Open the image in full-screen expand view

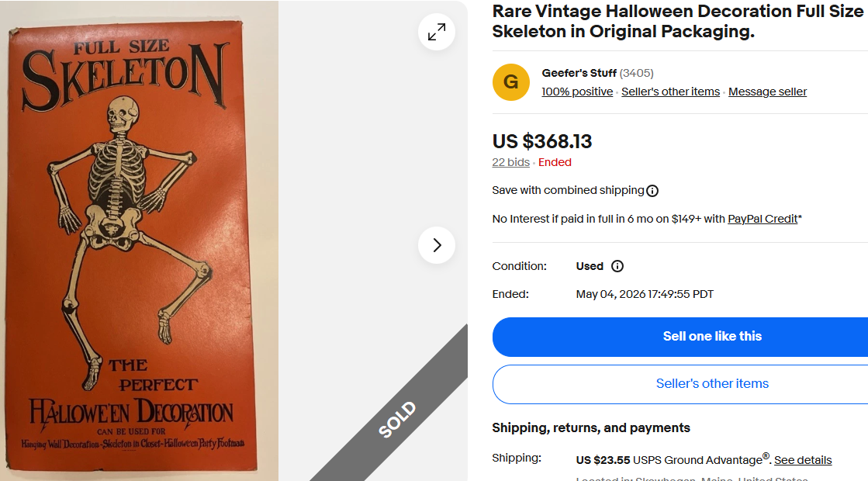(436, 32)
